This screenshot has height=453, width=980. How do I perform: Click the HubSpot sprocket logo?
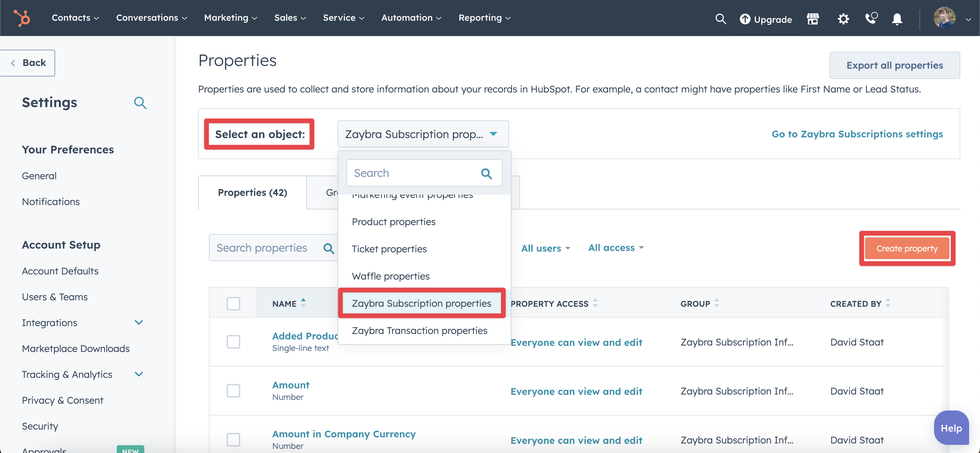22,18
